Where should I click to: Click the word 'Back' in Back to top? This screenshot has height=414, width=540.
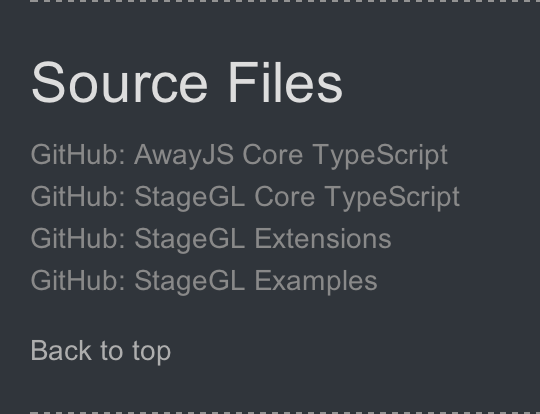pyautogui.click(x=61, y=351)
